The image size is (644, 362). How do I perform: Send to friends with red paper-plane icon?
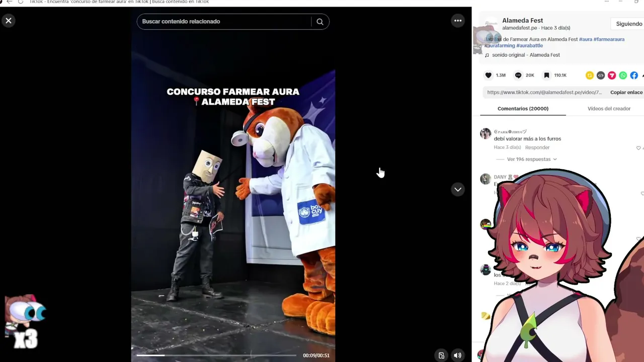[612, 75]
